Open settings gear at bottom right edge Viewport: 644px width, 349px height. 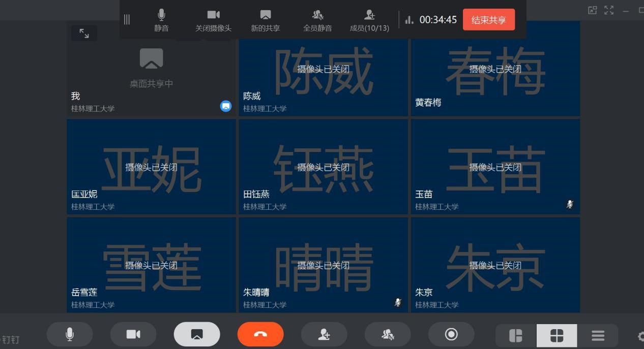pos(641,336)
